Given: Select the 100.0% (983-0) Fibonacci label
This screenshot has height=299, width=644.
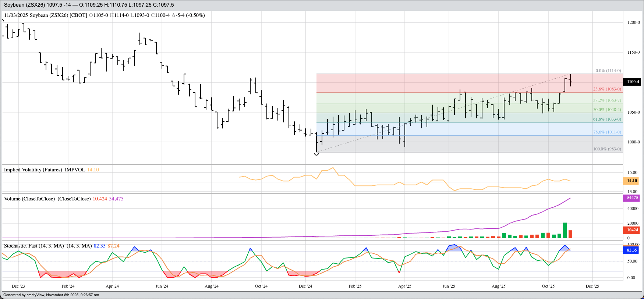Looking at the screenshot, I should pyautogui.click(x=607, y=149).
